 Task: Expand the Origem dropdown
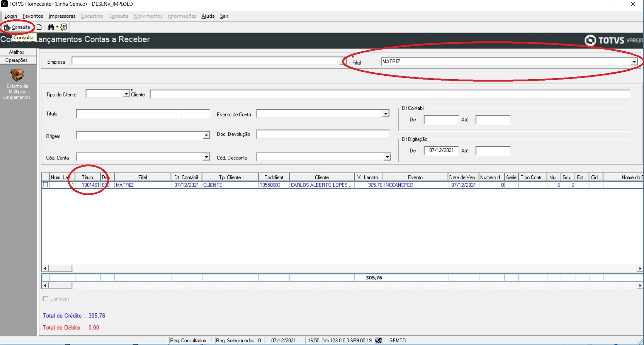tap(206, 135)
